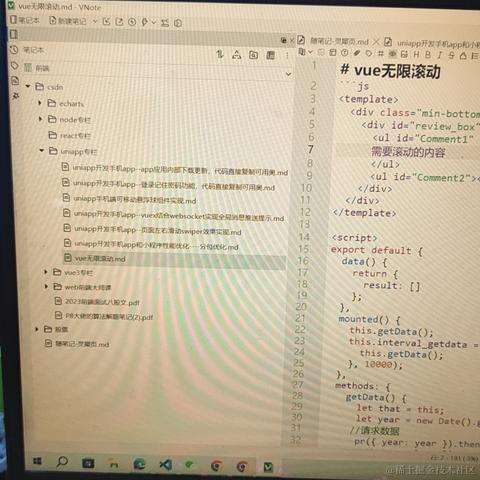
Task: Select the react专栏 folder
Action: 70,135
